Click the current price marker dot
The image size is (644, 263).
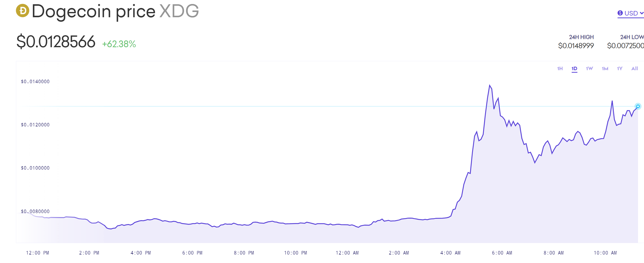(x=638, y=106)
